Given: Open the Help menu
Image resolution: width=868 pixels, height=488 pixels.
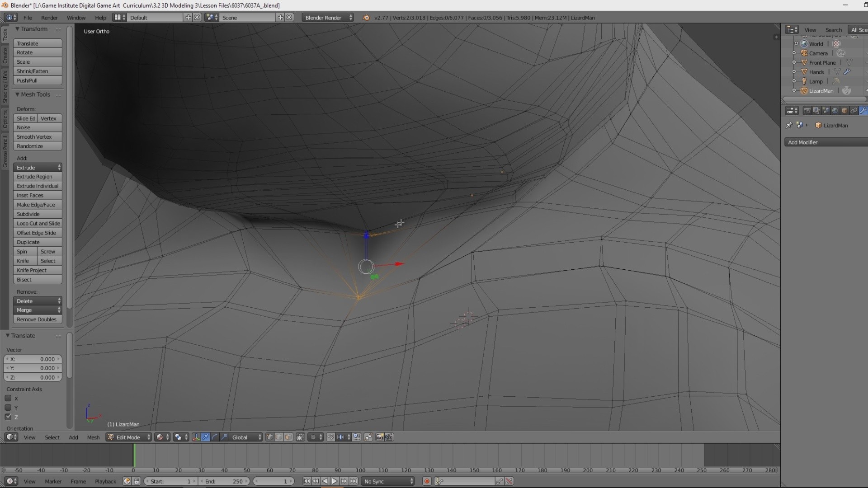Looking at the screenshot, I should [x=100, y=18].
